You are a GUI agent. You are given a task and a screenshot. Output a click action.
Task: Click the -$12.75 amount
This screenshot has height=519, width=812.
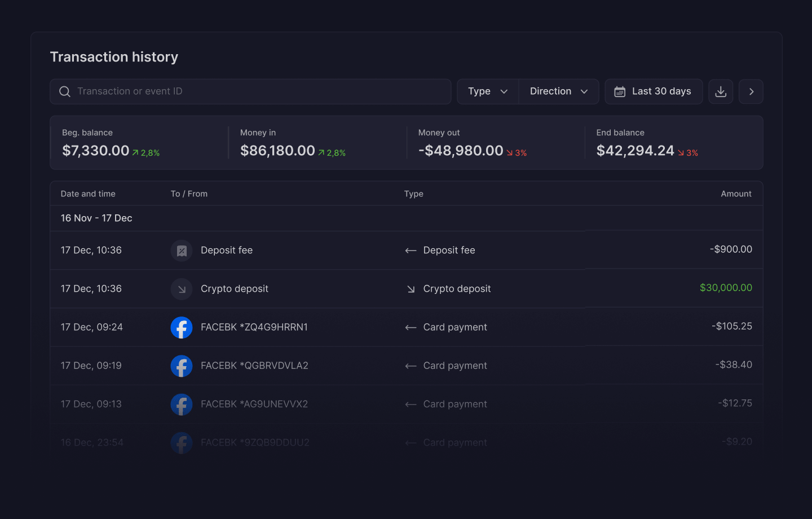(735, 403)
